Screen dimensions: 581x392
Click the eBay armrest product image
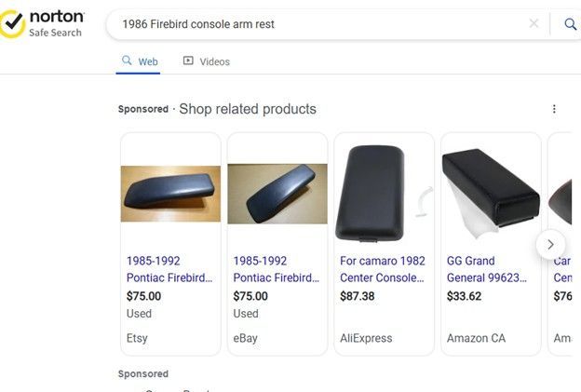tap(277, 193)
